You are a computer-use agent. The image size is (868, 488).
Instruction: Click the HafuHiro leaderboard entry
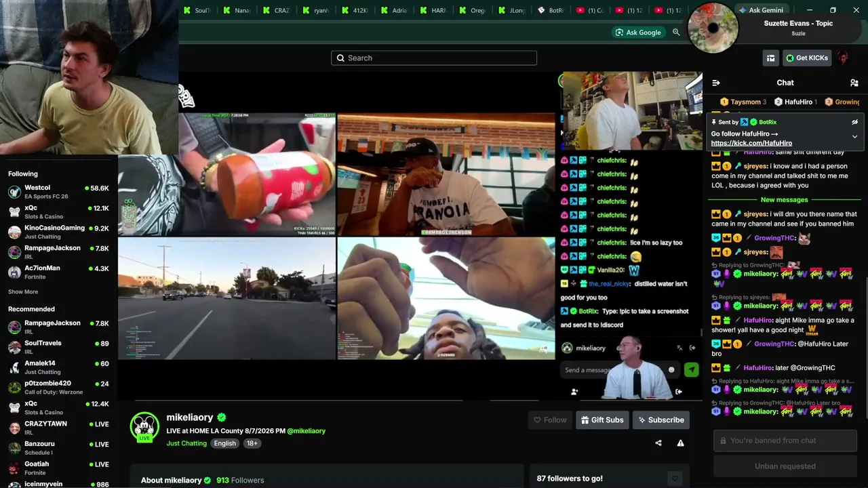tap(797, 102)
